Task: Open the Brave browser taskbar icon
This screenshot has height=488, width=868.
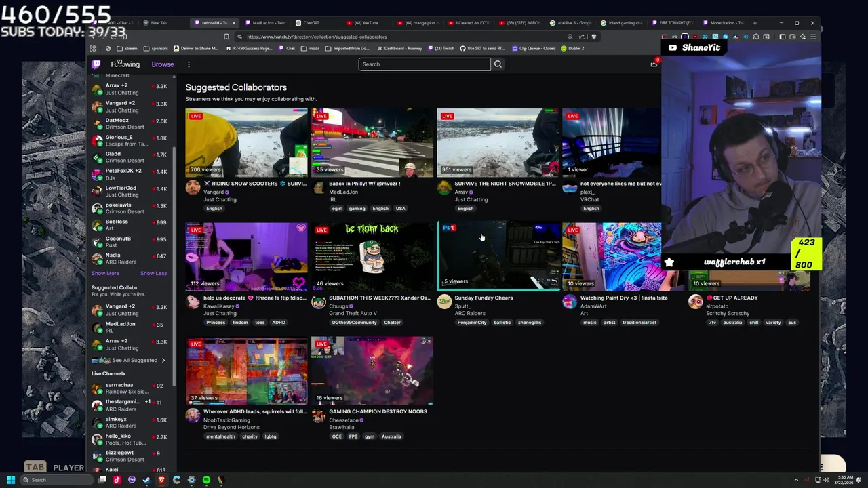Action: (x=161, y=480)
